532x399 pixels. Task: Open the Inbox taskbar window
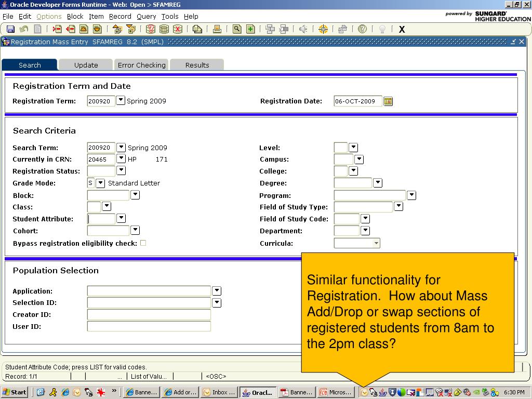[219, 392]
